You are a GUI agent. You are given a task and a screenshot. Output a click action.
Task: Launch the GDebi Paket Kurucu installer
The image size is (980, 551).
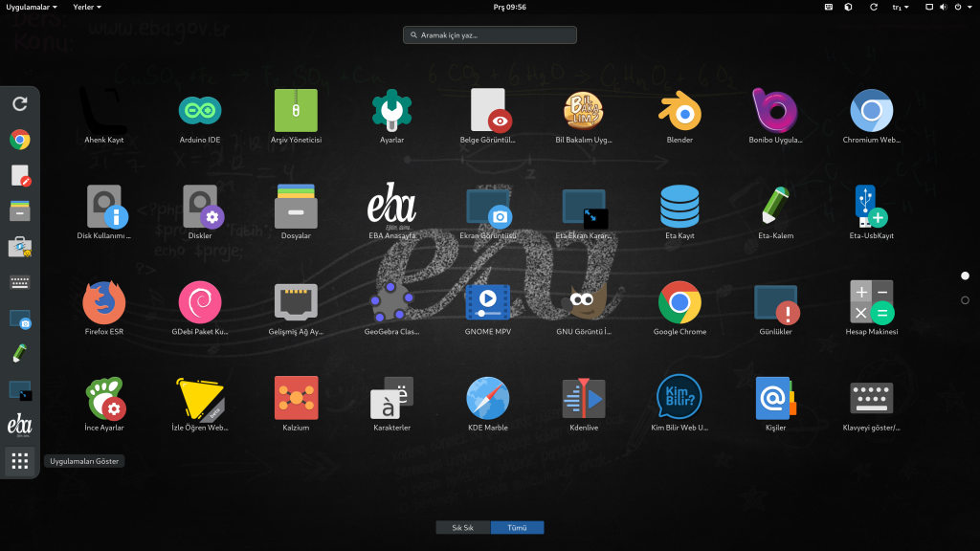(x=200, y=308)
